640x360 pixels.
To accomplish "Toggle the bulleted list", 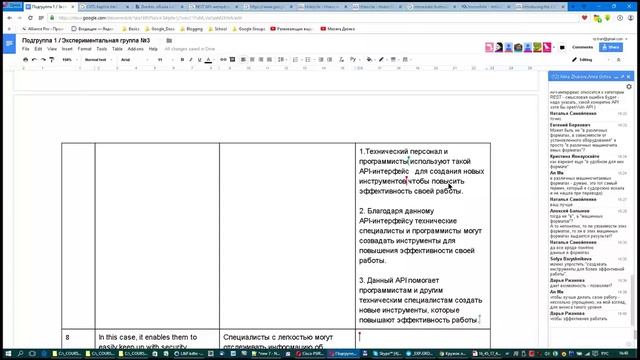I will pos(309,60).
